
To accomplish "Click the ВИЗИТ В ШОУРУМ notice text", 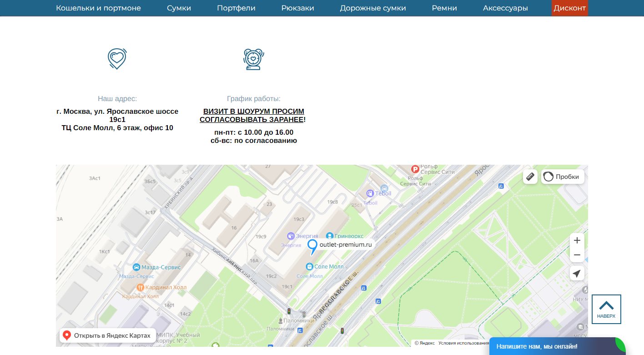I will [252, 116].
